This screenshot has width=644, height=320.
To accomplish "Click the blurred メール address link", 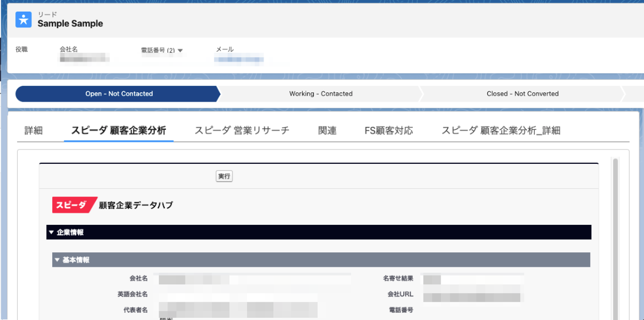I will pyautogui.click(x=239, y=59).
